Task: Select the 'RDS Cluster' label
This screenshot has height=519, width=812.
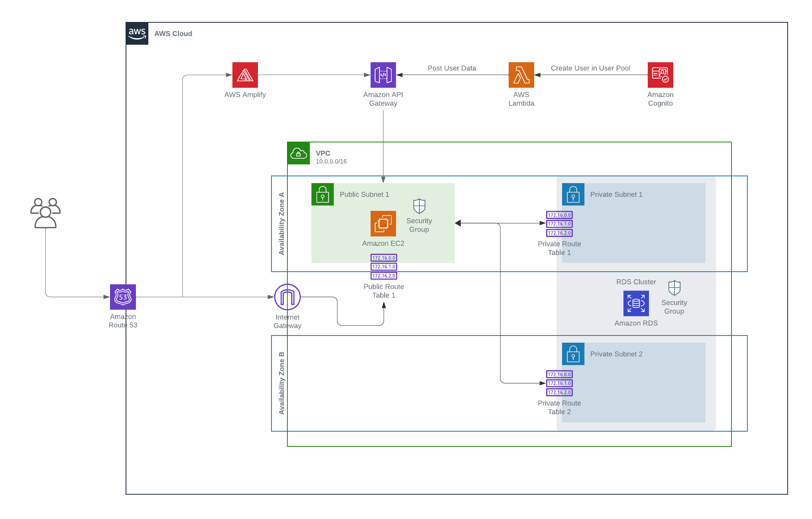Action: [x=636, y=282]
